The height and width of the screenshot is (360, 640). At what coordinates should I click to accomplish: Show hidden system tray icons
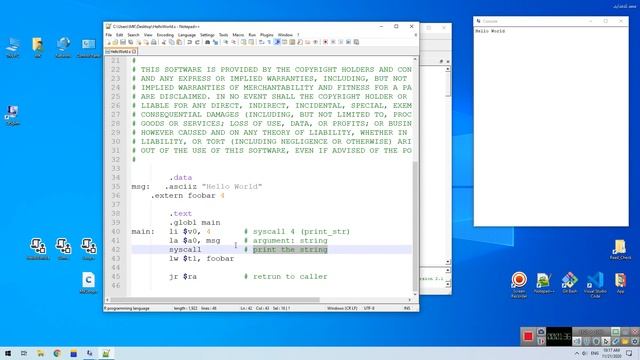tap(577, 353)
